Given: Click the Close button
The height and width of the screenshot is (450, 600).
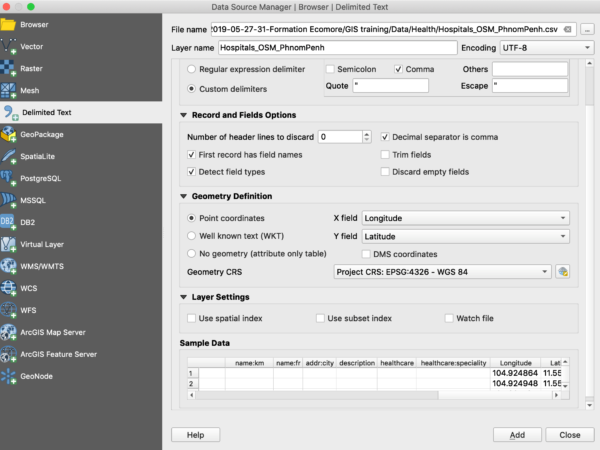Looking at the screenshot, I should click(570, 435).
